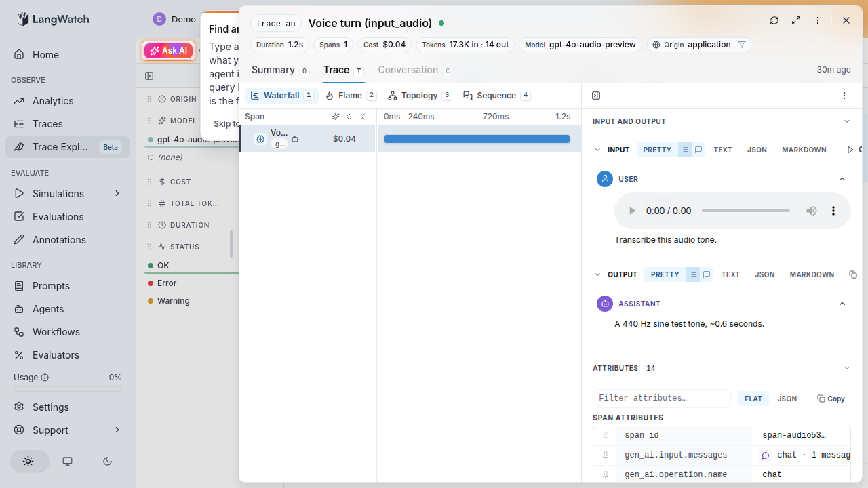Mute the audio player volume
This screenshot has width=868, height=488.
click(x=812, y=211)
